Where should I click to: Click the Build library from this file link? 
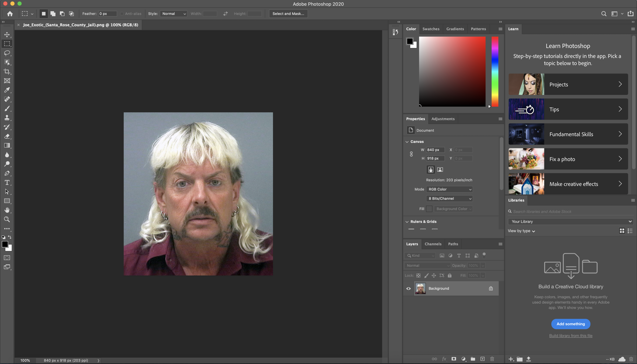(x=570, y=335)
